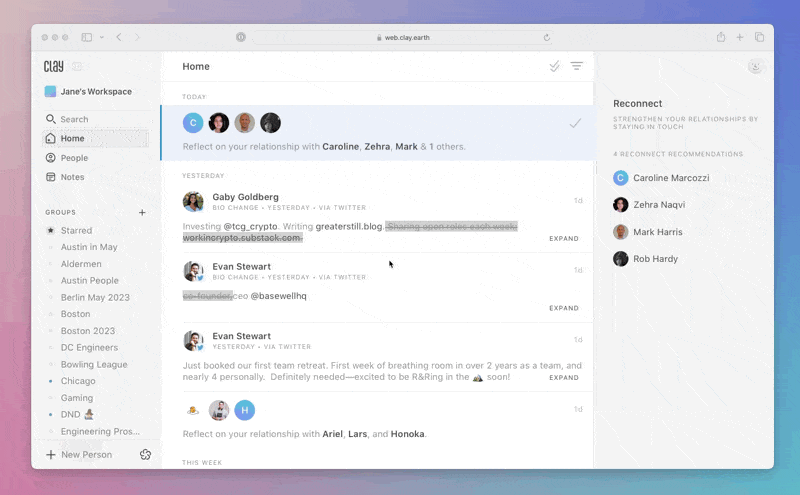Click the mark all as read double-check icon

pyautogui.click(x=554, y=67)
